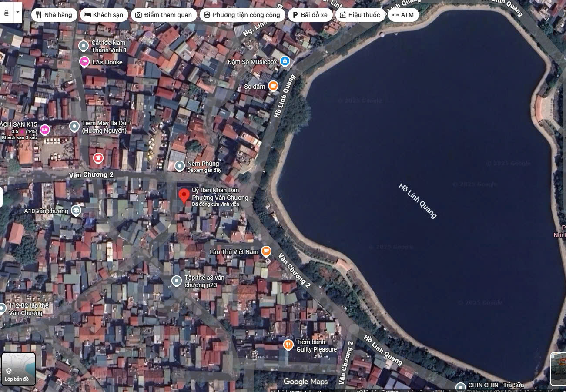The image size is (566, 392).
Task: Click the CHIN CHIN - Trà Sữa pin
Action: [x=461, y=386]
